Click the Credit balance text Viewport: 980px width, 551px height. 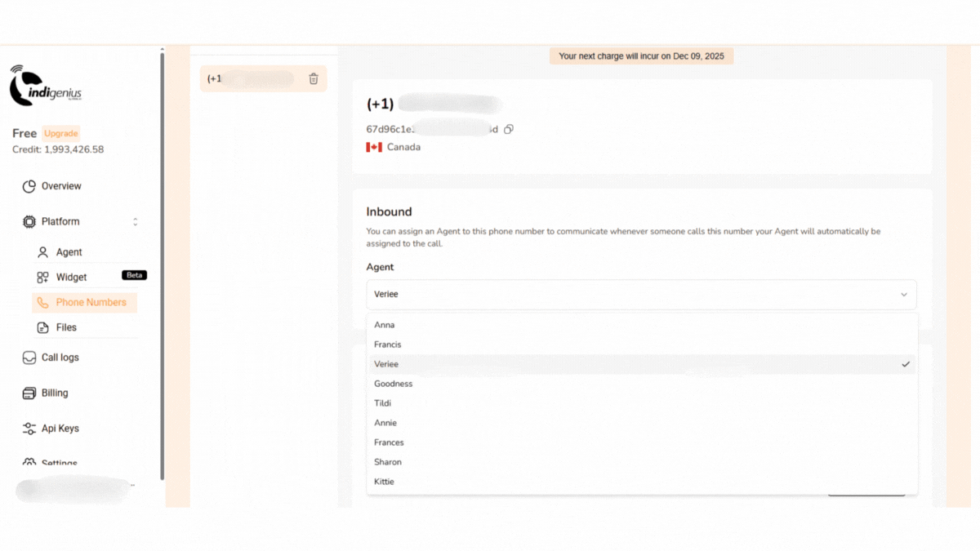coord(58,149)
